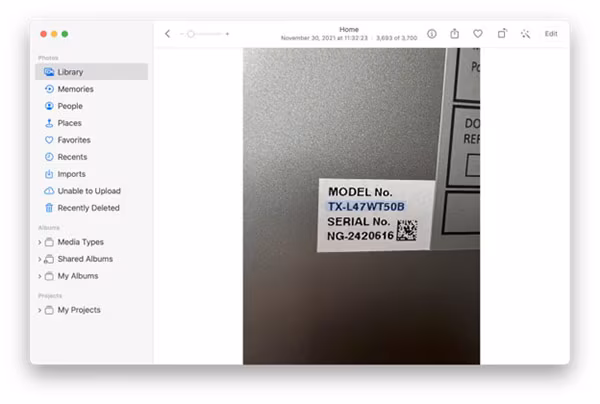The height and width of the screenshot is (404, 600).
Task: Click the zoom in plus icon
Action: click(227, 34)
